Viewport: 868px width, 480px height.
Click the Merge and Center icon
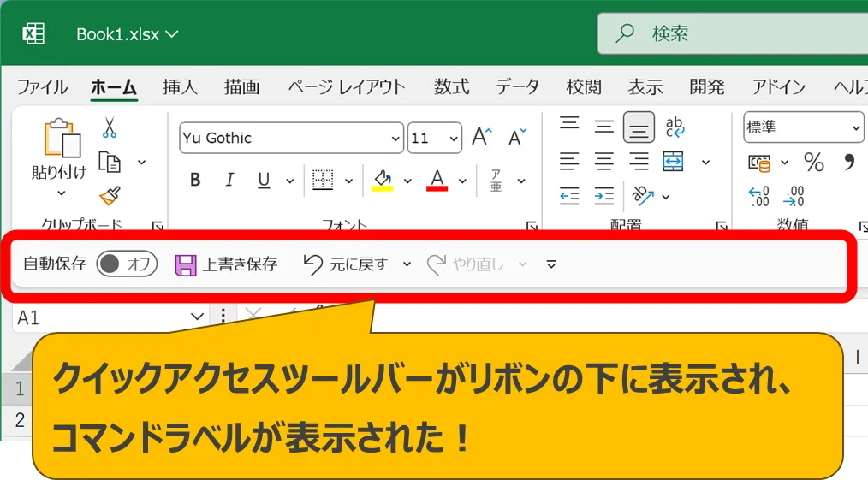[674, 162]
